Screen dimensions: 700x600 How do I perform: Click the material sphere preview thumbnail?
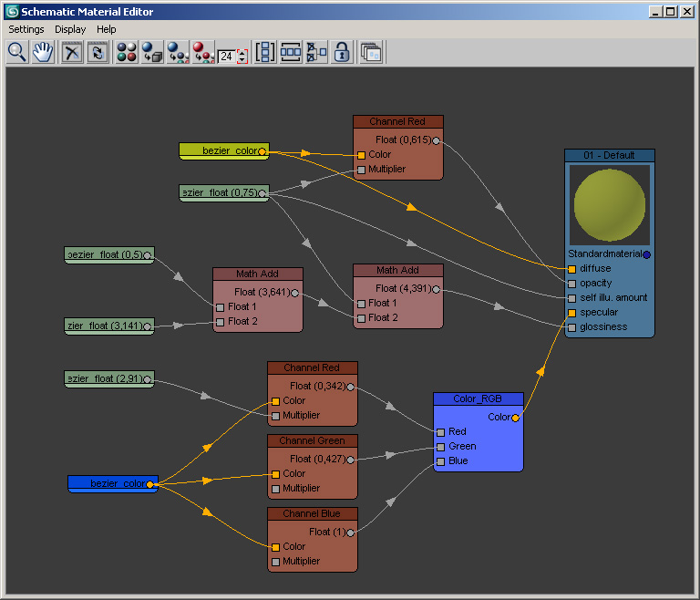point(610,205)
